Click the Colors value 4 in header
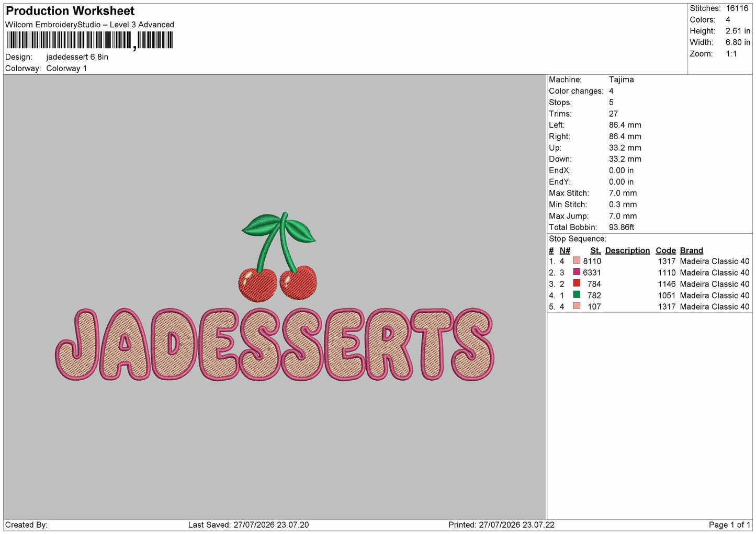Viewport: 756px width, 534px height. pos(728,20)
